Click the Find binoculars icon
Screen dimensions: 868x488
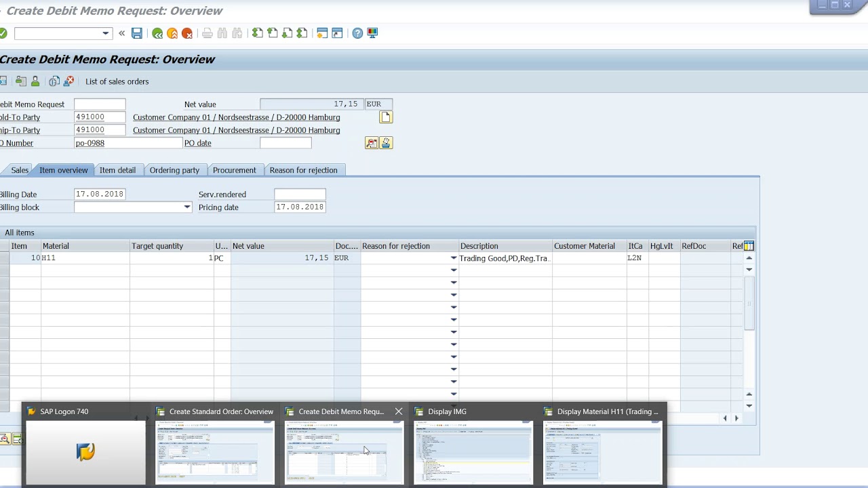(x=222, y=33)
